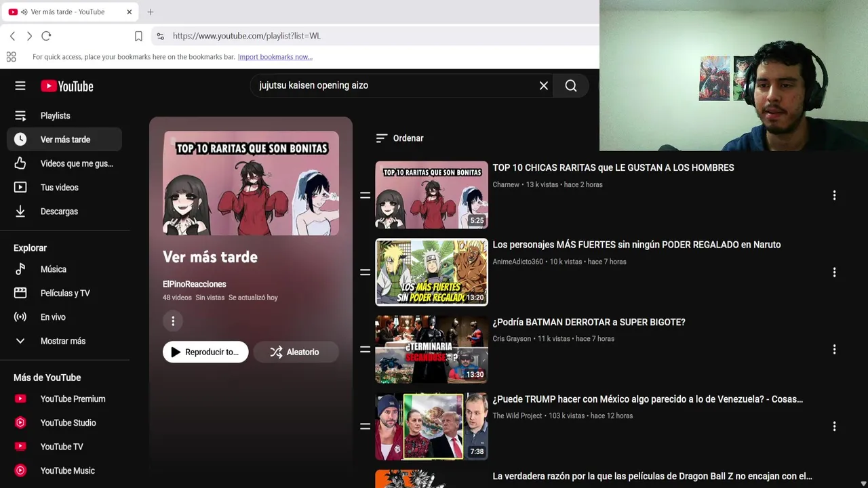
Task: Click drag handle of BATMAN video
Action: 365,350
